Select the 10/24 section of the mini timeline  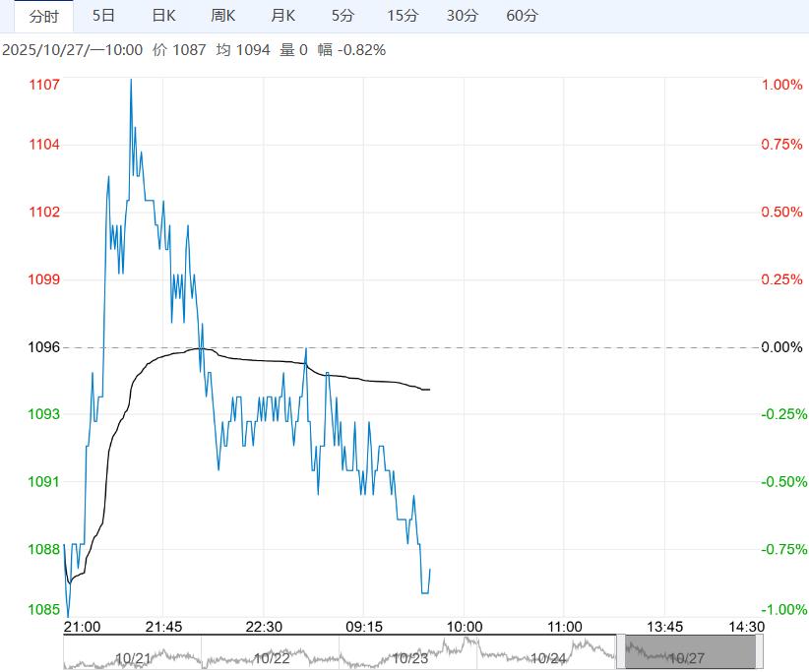point(547,658)
